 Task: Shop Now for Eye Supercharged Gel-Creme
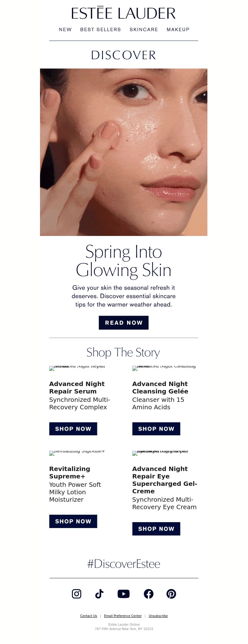click(x=156, y=529)
